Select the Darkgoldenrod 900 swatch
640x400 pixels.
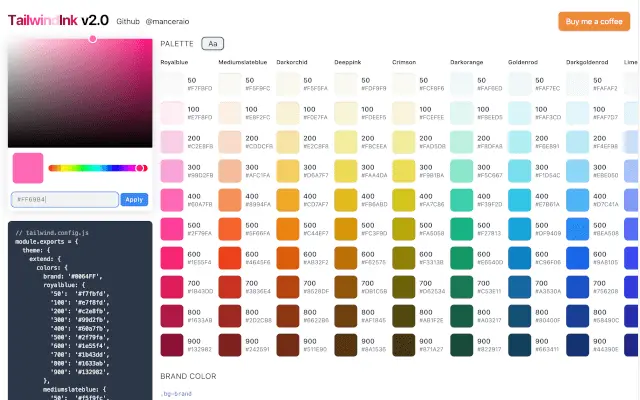tap(578, 345)
